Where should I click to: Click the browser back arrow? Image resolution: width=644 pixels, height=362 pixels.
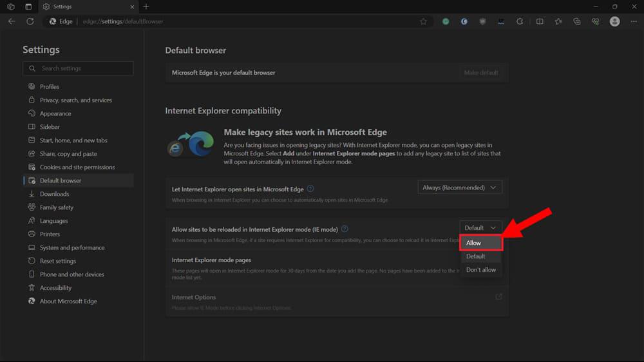point(12,21)
